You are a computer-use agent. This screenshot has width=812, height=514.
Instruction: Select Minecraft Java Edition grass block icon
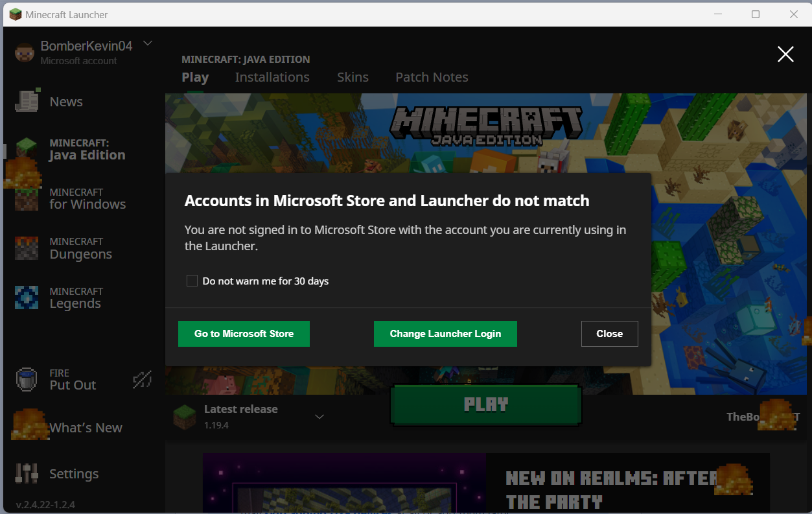point(27,150)
